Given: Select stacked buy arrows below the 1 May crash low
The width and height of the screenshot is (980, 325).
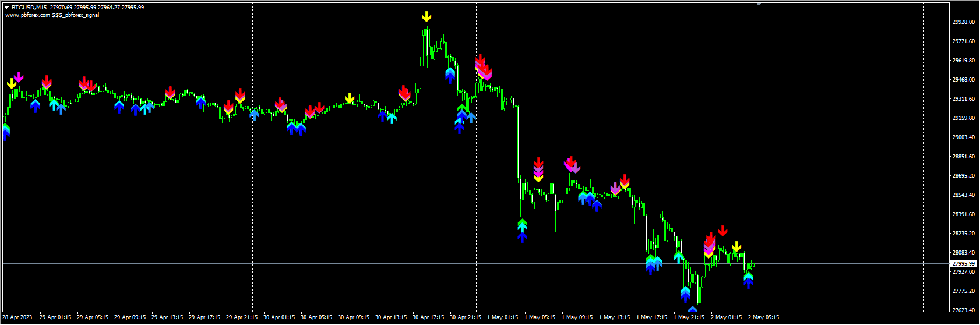Looking at the screenshot, I should click(x=522, y=231).
